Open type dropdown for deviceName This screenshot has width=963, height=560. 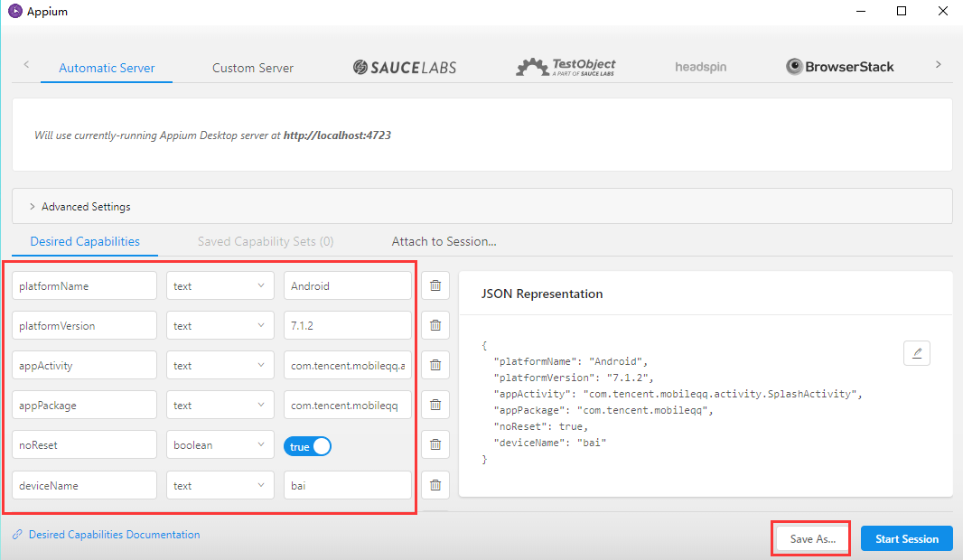coord(220,485)
